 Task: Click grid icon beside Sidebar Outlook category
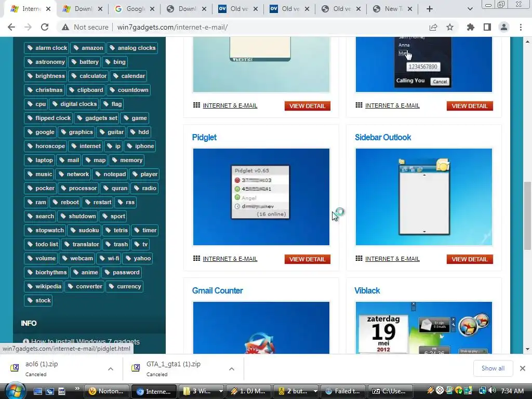[359, 259]
